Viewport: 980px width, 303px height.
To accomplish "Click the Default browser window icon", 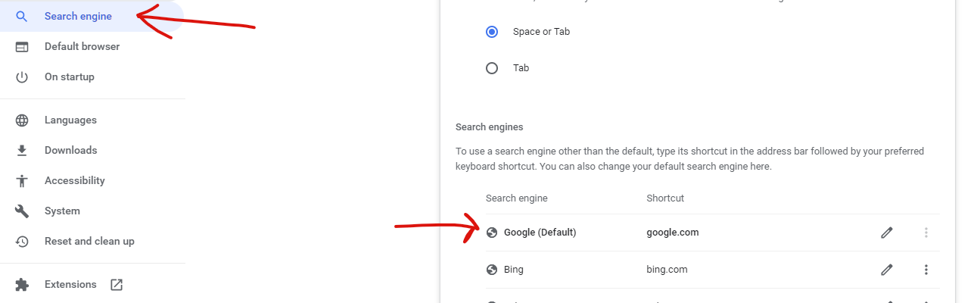I will tap(22, 47).
